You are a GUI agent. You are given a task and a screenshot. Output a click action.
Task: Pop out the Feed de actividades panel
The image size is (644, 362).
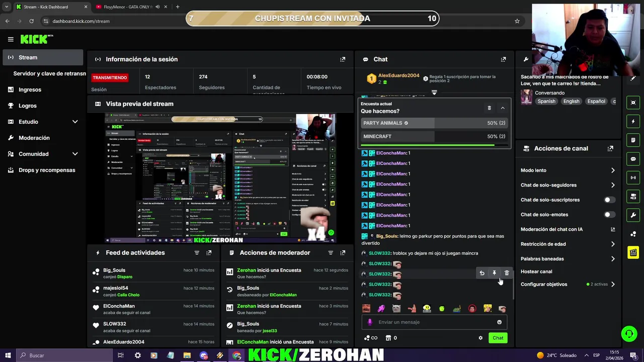point(209,253)
